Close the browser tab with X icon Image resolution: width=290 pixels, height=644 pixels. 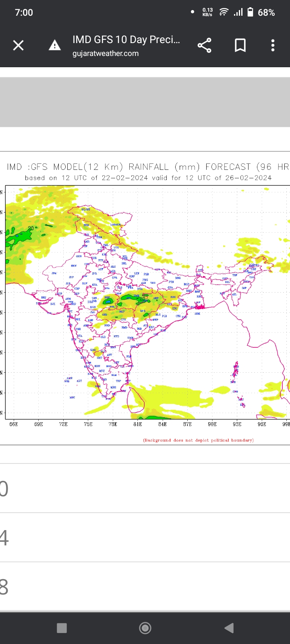point(19,45)
